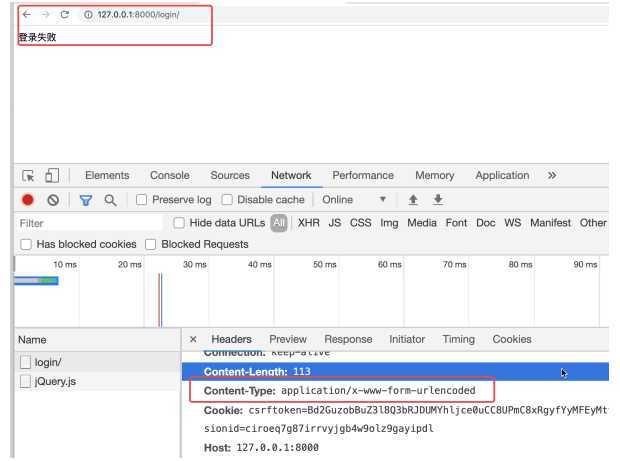Click the Cookie csrftoken header line
The width and height of the screenshot is (620, 461).
click(x=405, y=410)
